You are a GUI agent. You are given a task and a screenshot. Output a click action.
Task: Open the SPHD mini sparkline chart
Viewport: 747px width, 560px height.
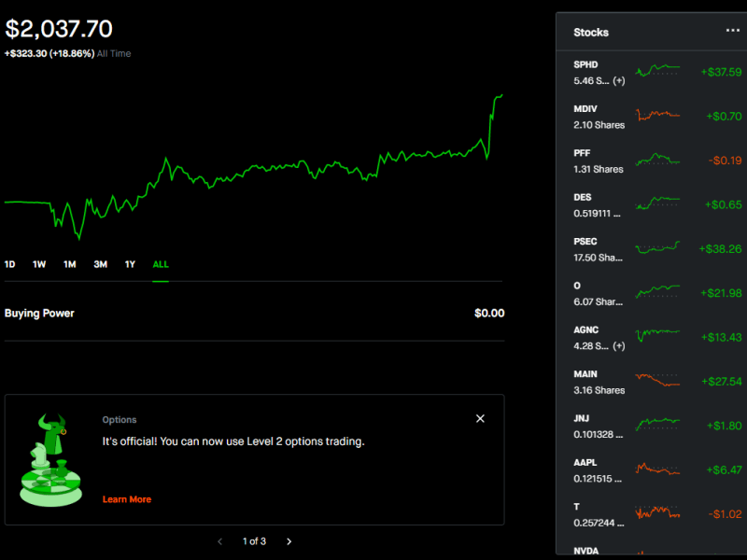tap(657, 71)
